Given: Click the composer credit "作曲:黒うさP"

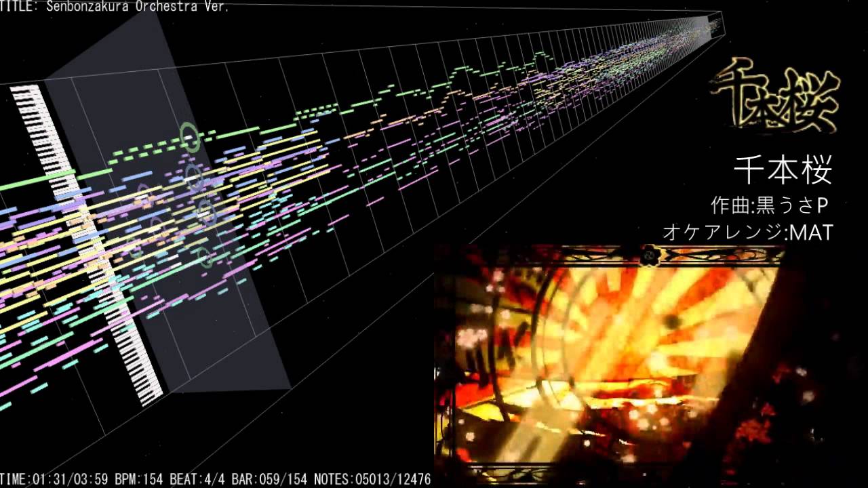Looking at the screenshot, I should pos(771,204).
